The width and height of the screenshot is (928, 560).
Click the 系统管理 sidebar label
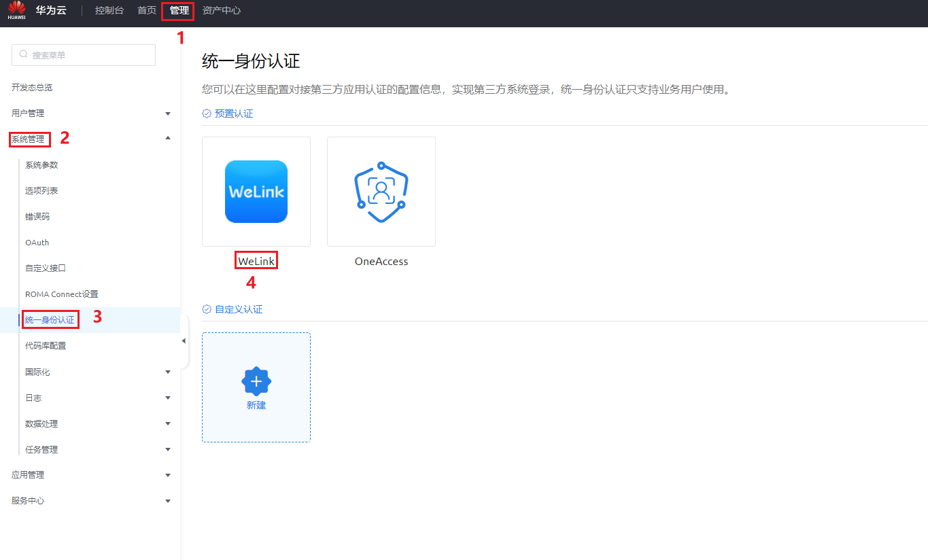(28, 139)
